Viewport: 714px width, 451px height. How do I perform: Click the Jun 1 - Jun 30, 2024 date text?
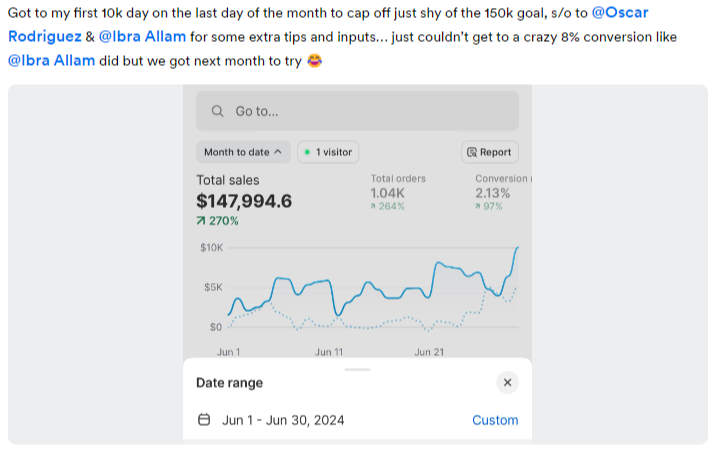(x=283, y=420)
